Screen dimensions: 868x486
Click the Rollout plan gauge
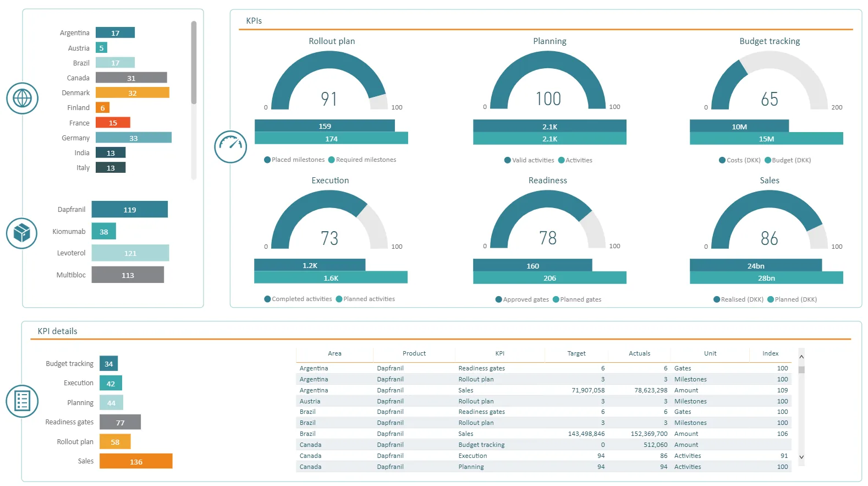(x=329, y=81)
